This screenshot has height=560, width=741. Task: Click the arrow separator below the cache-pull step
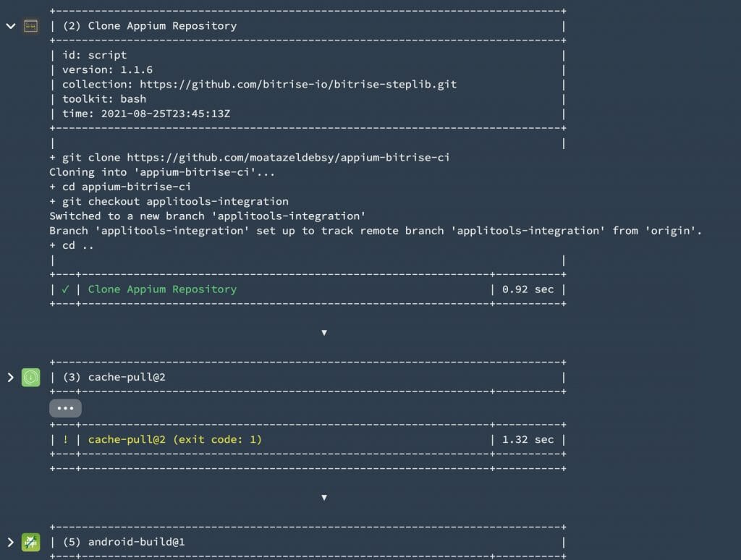coord(324,497)
